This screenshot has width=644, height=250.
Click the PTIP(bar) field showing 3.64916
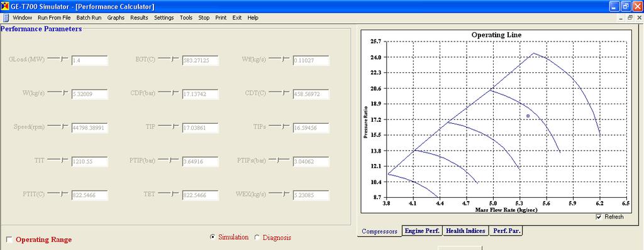click(x=200, y=161)
